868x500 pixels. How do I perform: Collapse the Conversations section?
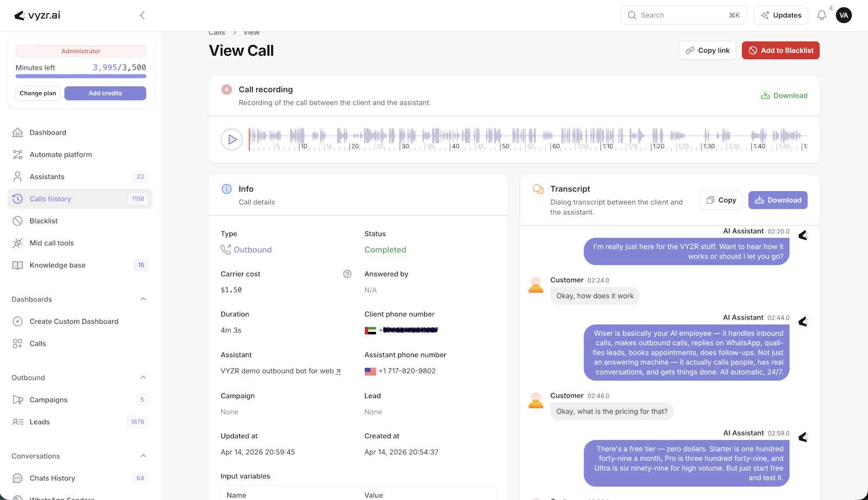(x=143, y=456)
